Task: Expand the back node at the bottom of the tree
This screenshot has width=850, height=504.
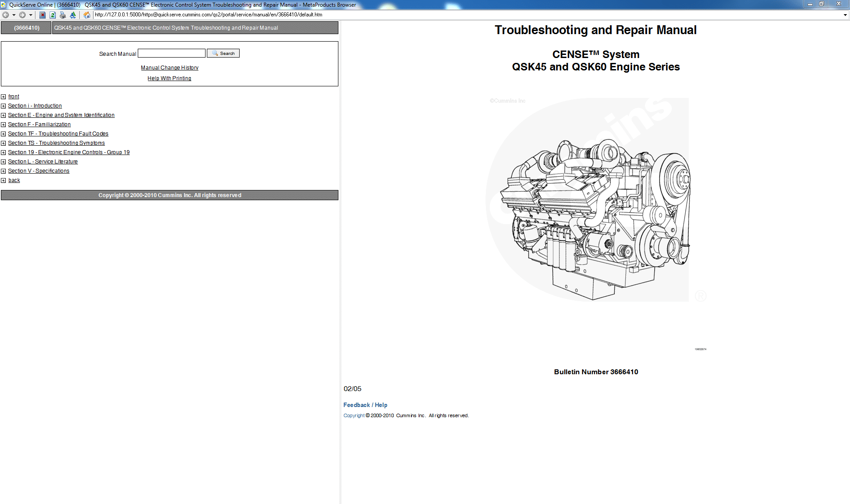Action: (x=4, y=180)
